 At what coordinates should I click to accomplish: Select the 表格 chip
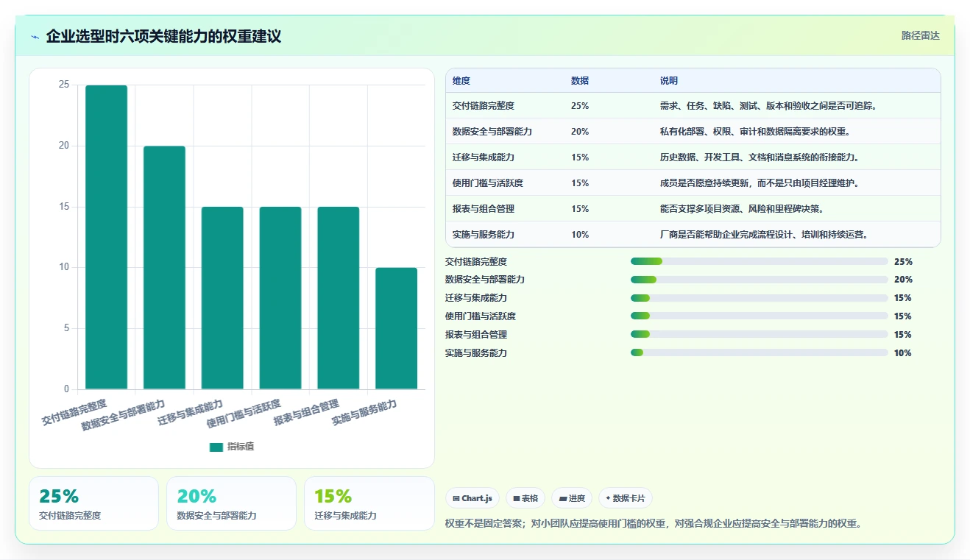pyautogui.click(x=525, y=498)
